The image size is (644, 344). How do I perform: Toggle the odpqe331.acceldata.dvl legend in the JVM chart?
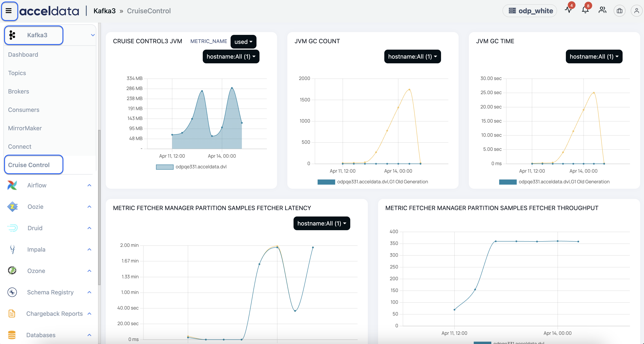(x=191, y=167)
